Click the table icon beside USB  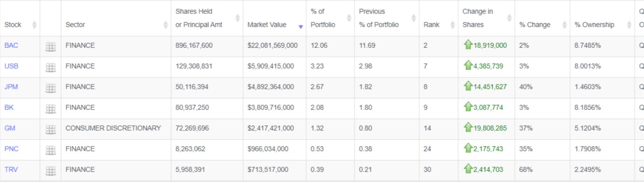click(x=50, y=67)
